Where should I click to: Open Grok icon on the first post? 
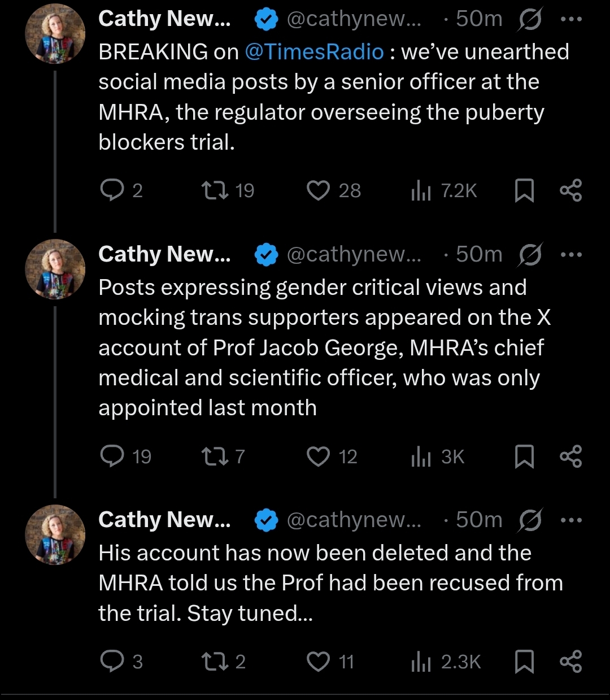click(530, 19)
